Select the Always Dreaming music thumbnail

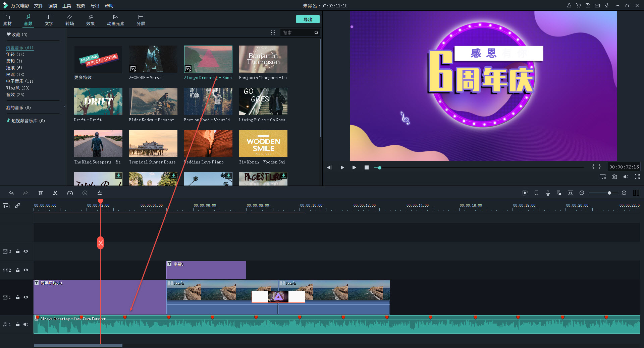coord(208,59)
